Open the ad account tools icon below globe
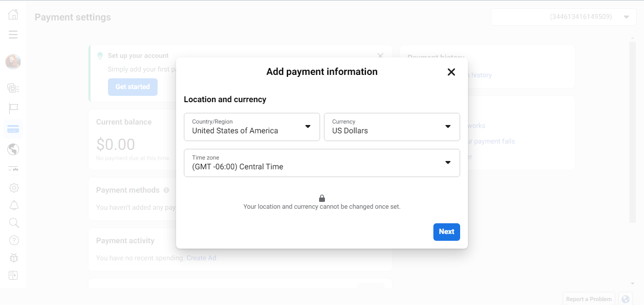This screenshot has height=305, width=644. [x=13, y=169]
